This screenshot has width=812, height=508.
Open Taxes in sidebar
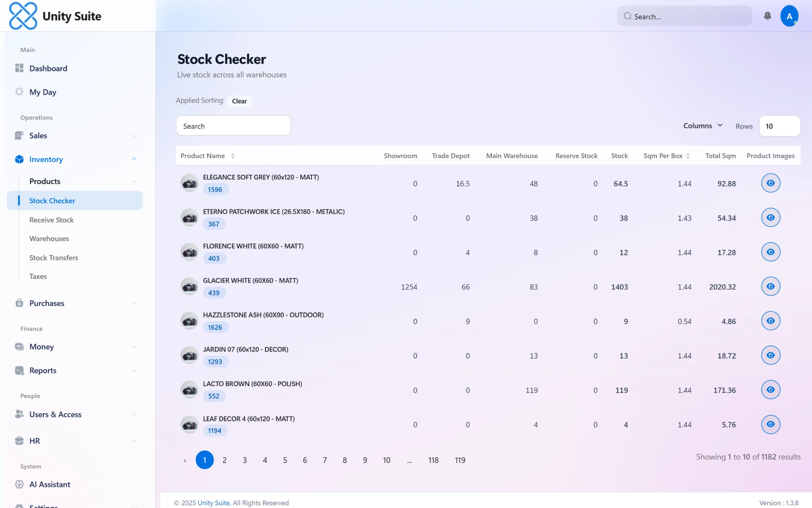[38, 276]
